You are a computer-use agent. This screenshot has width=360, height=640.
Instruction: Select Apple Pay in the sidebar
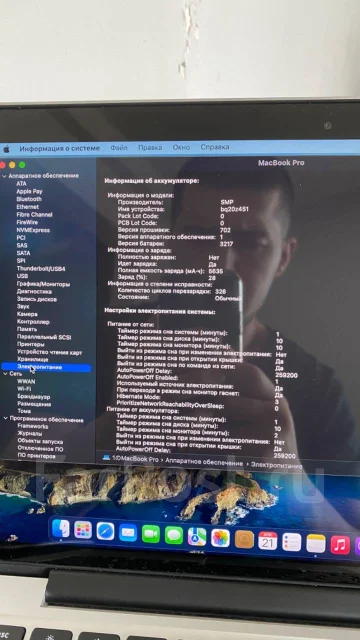[29, 191]
